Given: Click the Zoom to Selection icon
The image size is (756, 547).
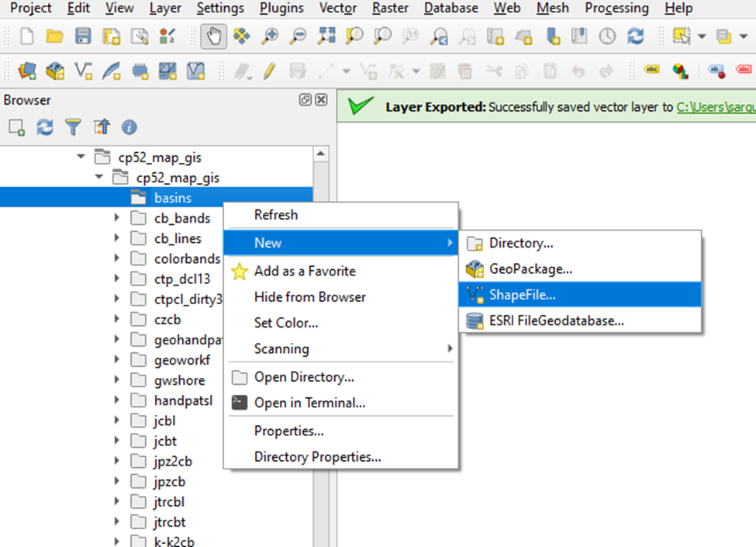Looking at the screenshot, I should tap(354, 36).
